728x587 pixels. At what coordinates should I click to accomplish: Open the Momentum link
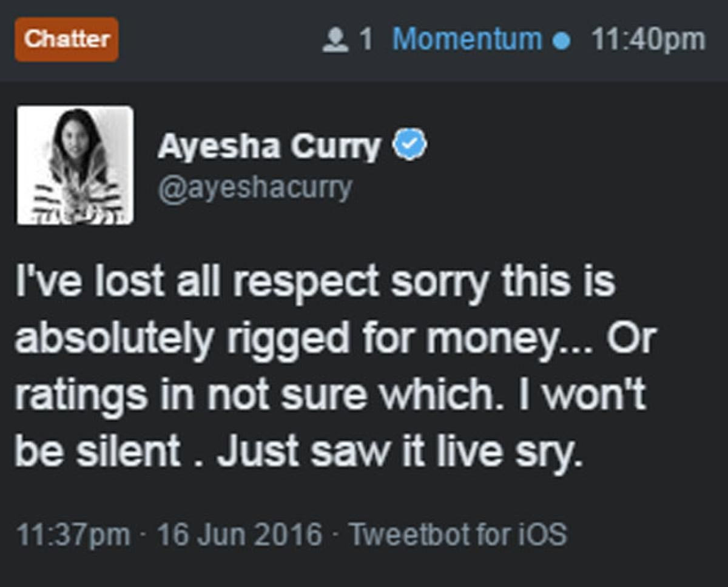pos(467,41)
